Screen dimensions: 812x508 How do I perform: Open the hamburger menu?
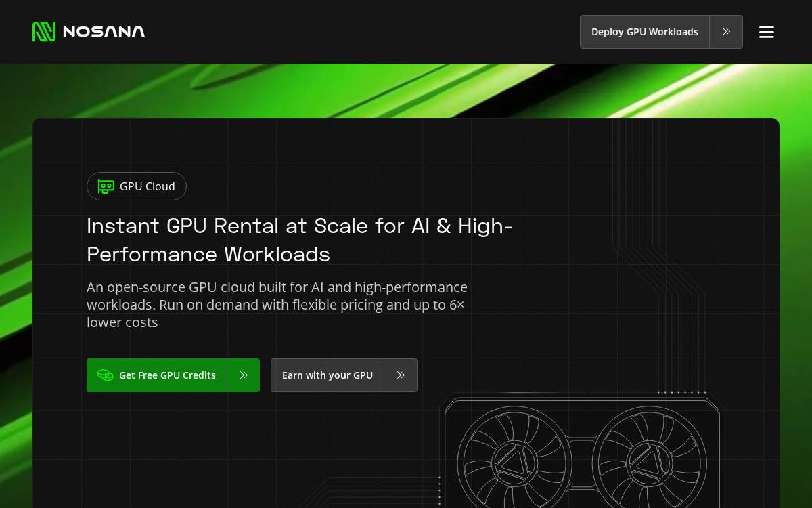pos(767,32)
